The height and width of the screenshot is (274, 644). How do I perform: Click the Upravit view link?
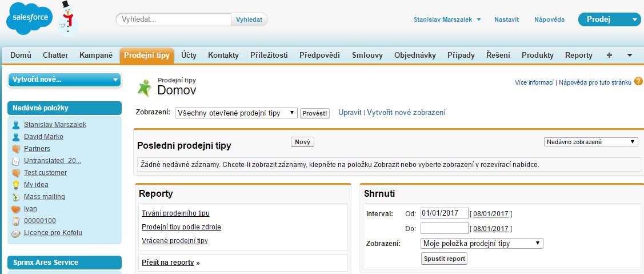click(x=350, y=112)
